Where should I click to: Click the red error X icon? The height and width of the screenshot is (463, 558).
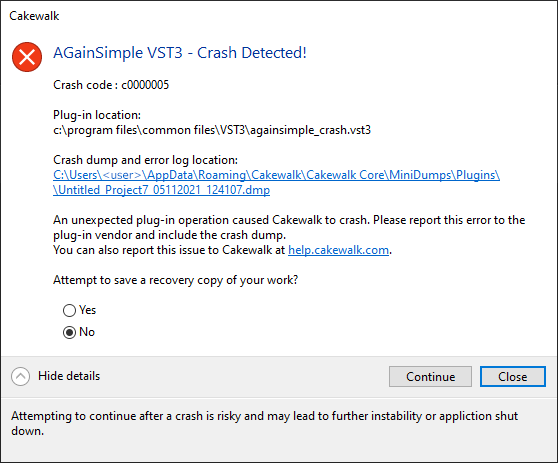coord(27,57)
